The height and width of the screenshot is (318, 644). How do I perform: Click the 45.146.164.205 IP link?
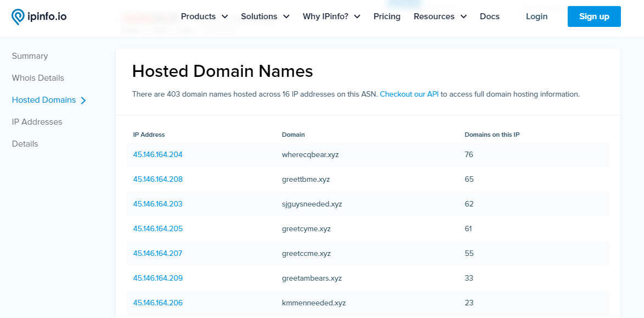(158, 228)
